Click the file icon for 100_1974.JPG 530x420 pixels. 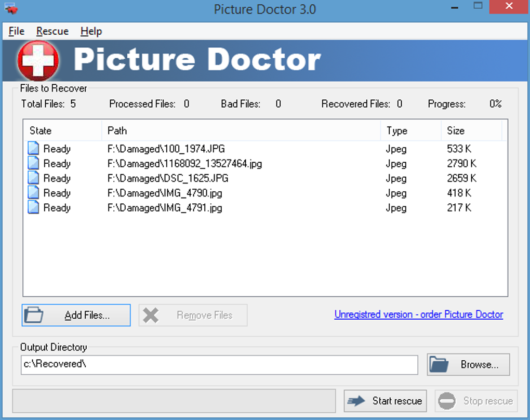click(33, 149)
